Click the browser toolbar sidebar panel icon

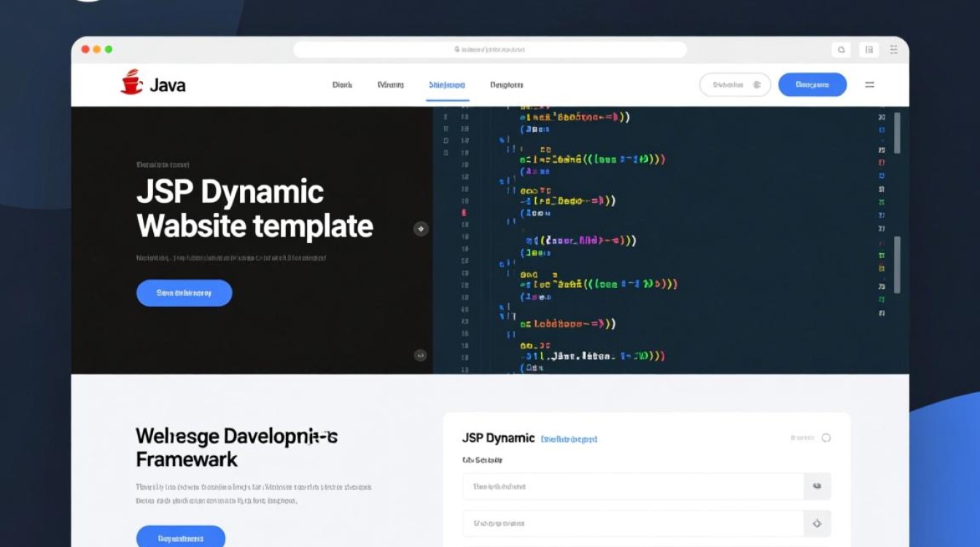click(x=868, y=50)
